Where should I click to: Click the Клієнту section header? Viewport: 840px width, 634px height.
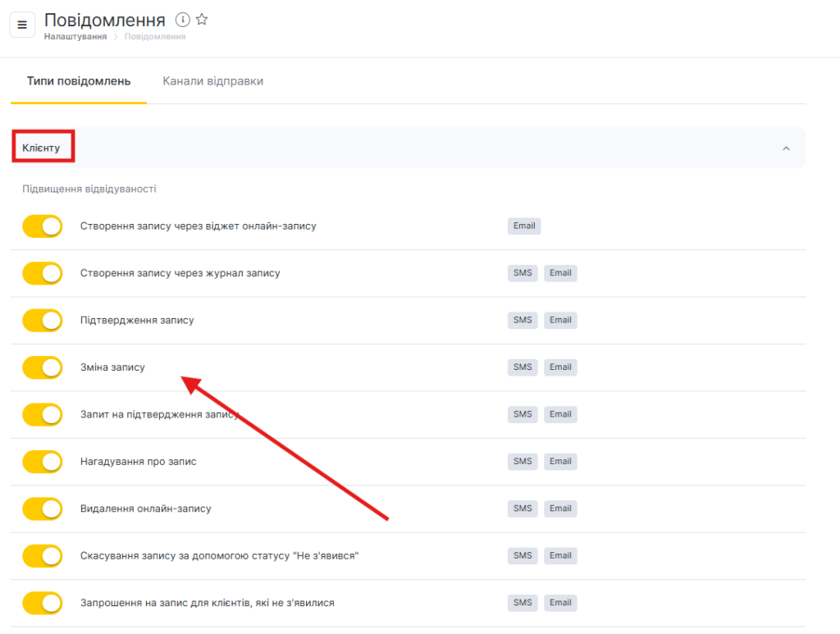pos(41,148)
